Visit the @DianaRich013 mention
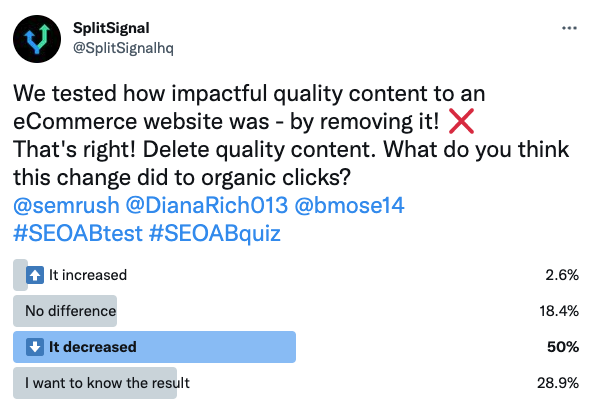594x408 pixels. pyautogui.click(x=207, y=206)
